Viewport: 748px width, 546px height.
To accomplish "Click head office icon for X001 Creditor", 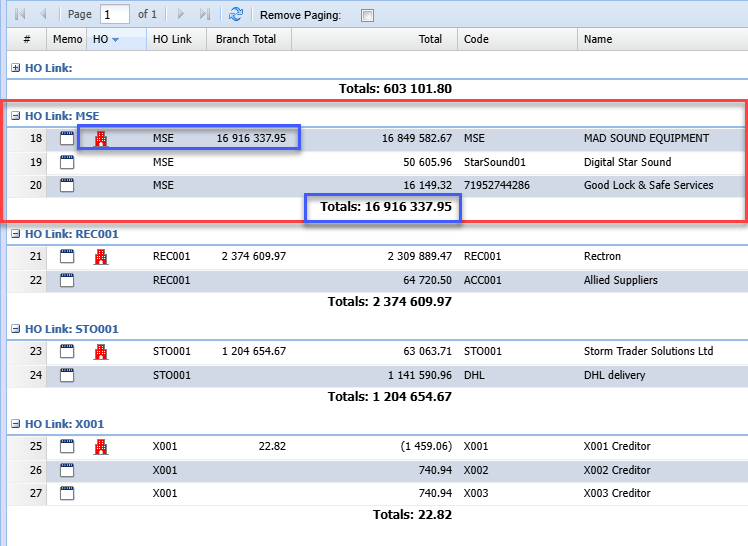I will 100,447.
